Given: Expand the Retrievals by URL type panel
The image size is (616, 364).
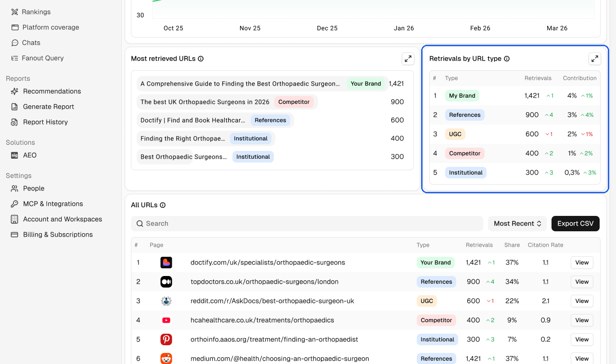Looking at the screenshot, I should pos(595,59).
